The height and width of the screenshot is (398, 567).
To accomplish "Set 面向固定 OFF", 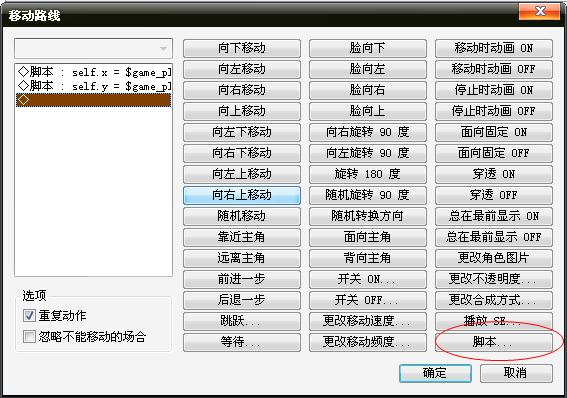I will pos(494,153).
